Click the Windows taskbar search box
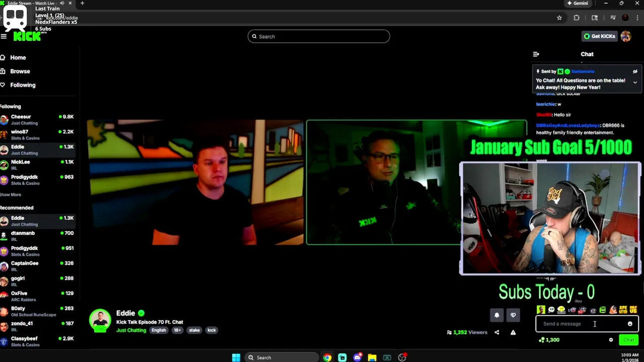 pos(282,357)
